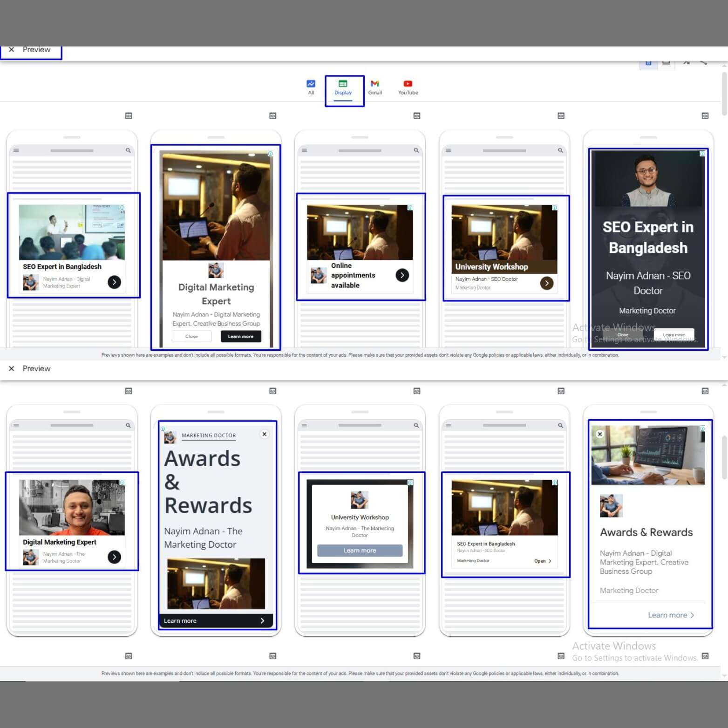
Task: Click brown arrow on University Workshop ad
Action: 547,283
